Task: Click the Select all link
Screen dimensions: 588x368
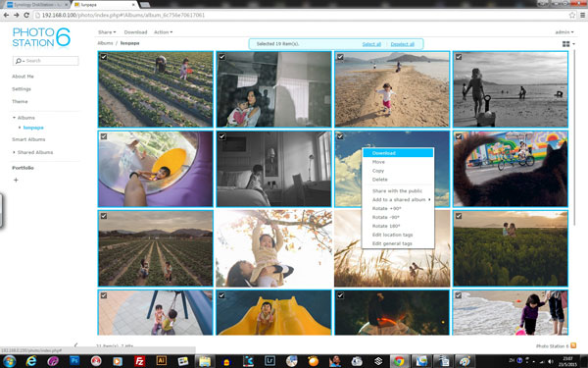Action: point(371,44)
